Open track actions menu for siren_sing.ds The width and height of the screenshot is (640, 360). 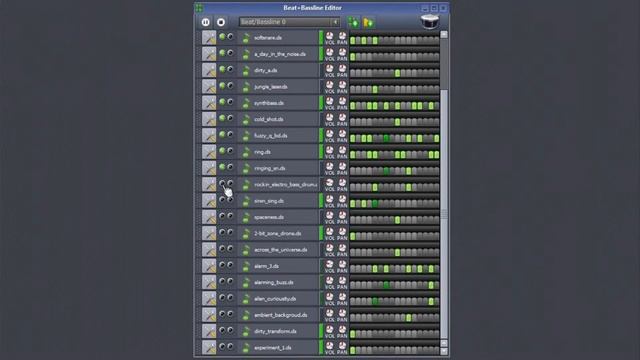[x=209, y=201]
